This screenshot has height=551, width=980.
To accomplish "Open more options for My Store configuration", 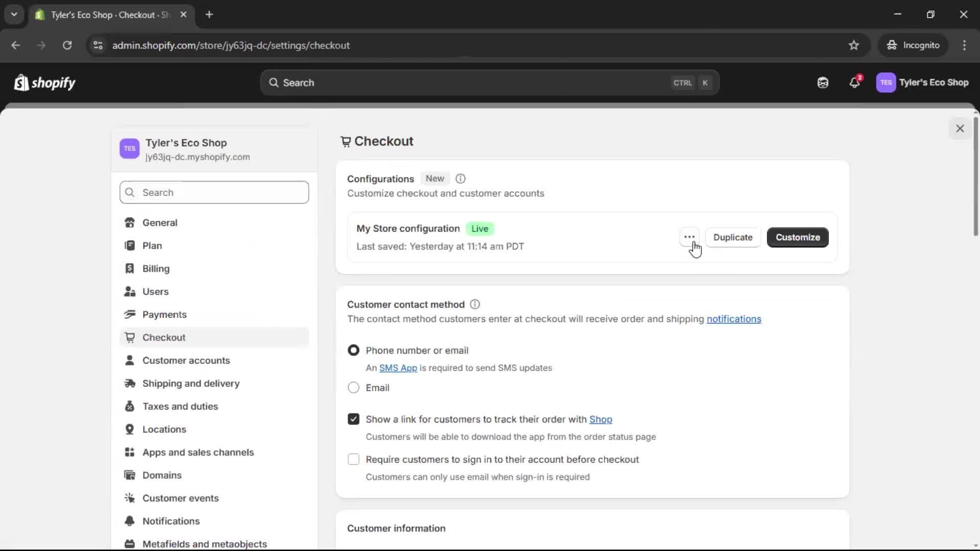I will pos(689,237).
